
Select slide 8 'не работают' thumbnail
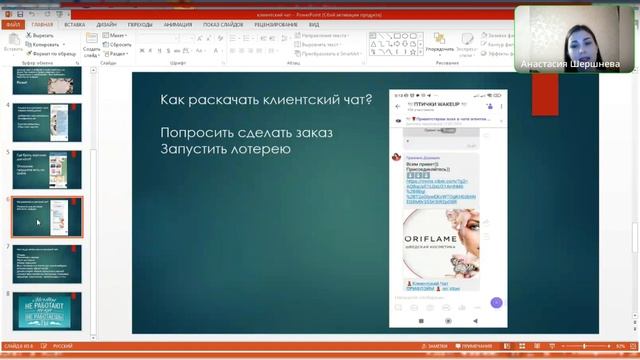47,311
